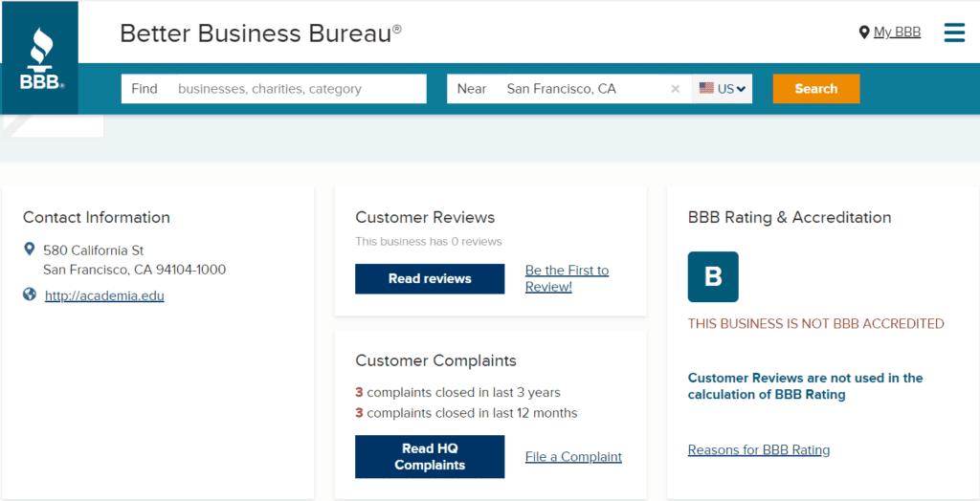Click the B rating badge
The height and width of the screenshot is (501, 980).
pos(713,276)
